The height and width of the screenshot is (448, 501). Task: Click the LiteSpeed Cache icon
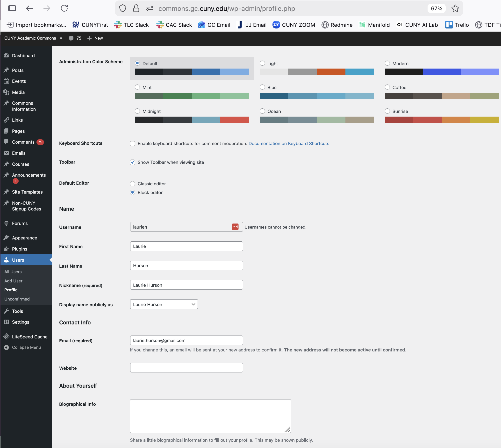[7, 336]
